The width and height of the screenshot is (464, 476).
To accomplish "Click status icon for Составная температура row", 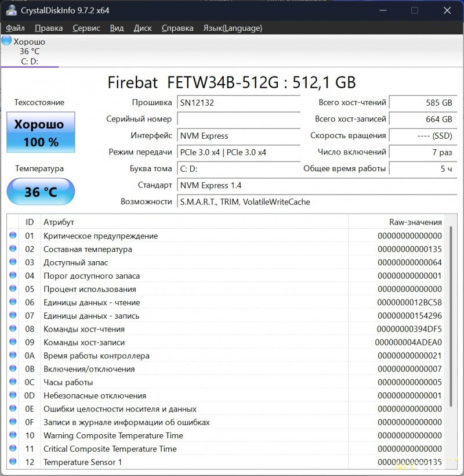I will (x=13, y=249).
